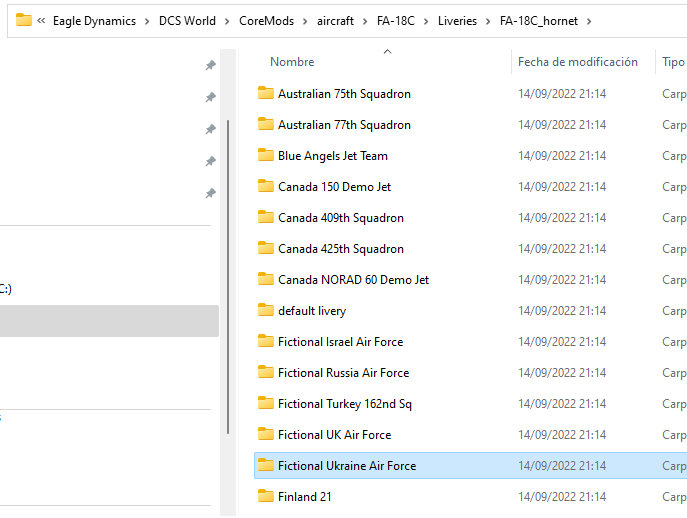Select the Fictional Israel Air Force name

point(340,342)
